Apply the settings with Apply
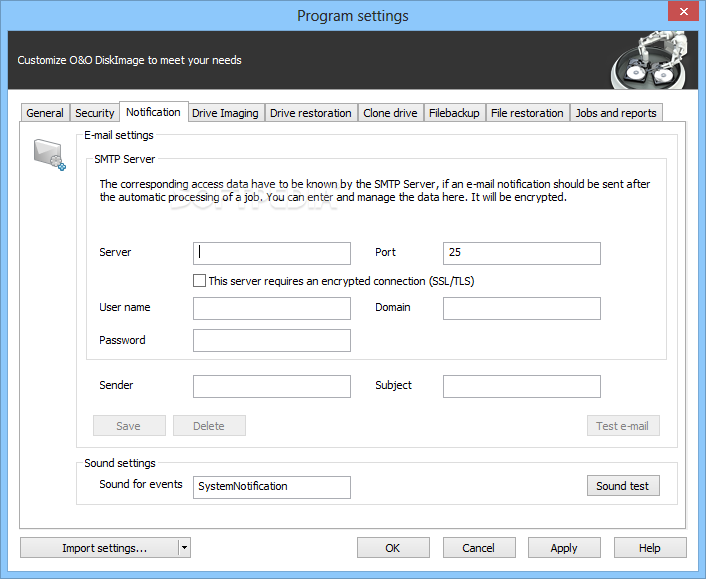The image size is (706, 579). coord(564,548)
